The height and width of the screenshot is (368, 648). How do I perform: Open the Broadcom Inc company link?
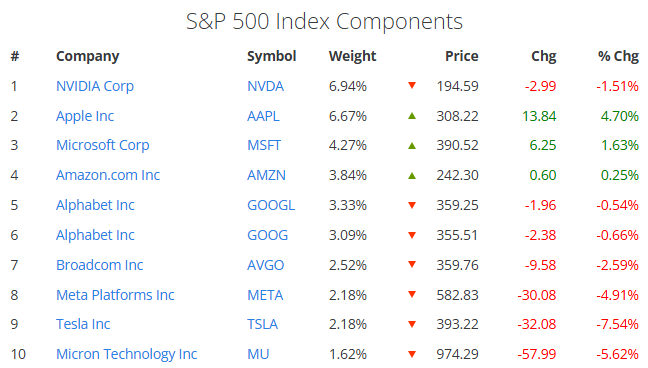pos(100,265)
